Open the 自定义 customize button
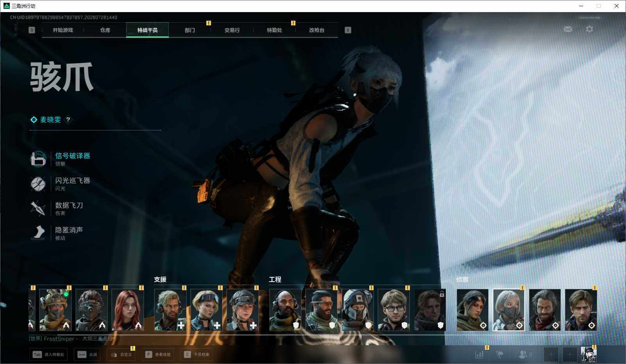626x364 pixels. [121, 355]
